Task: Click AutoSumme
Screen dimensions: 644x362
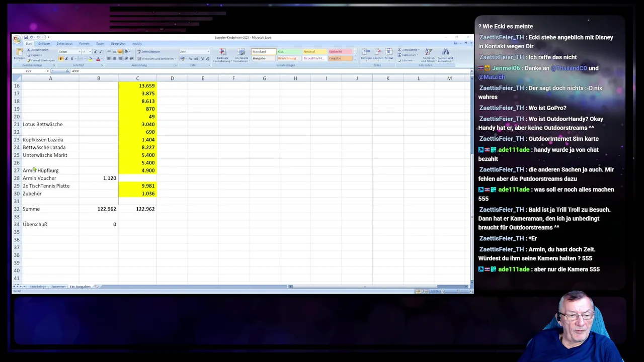Action: (x=409, y=50)
